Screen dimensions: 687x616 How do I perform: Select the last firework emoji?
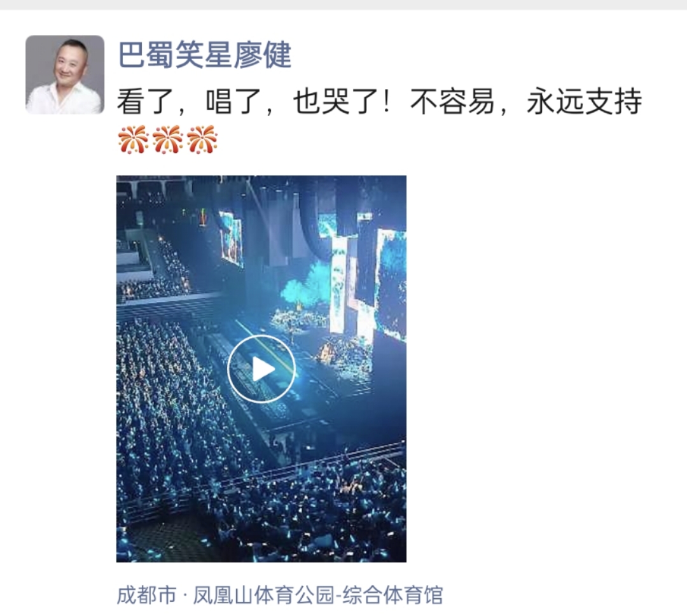click(x=202, y=139)
